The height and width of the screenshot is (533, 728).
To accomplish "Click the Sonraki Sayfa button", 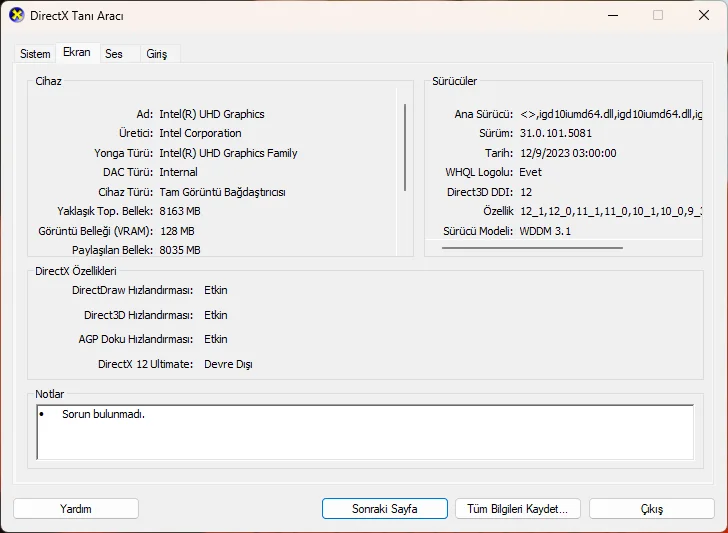I will click(384, 509).
